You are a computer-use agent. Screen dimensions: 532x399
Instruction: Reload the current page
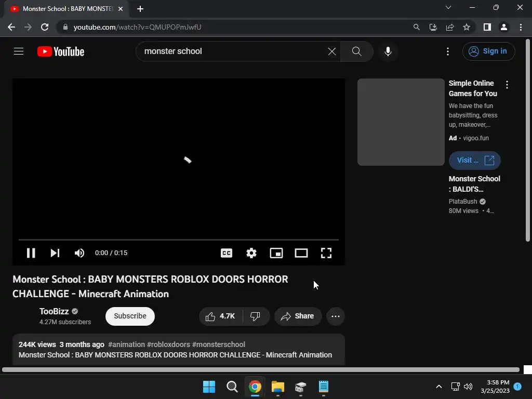(x=45, y=27)
